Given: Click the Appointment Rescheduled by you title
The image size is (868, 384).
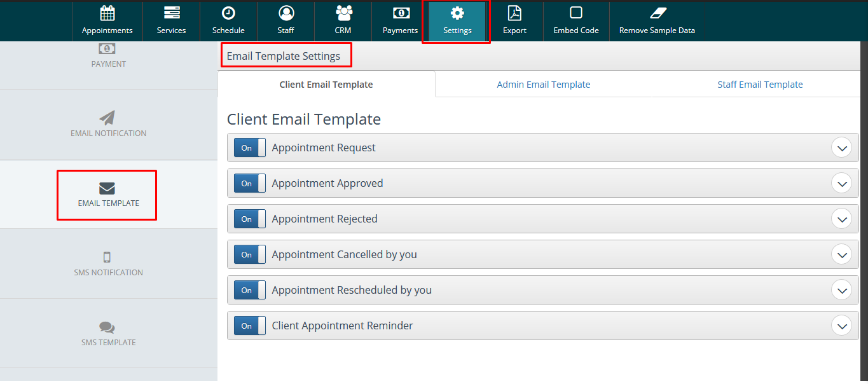Looking at the screenshot, I should (x=352, y=290).
